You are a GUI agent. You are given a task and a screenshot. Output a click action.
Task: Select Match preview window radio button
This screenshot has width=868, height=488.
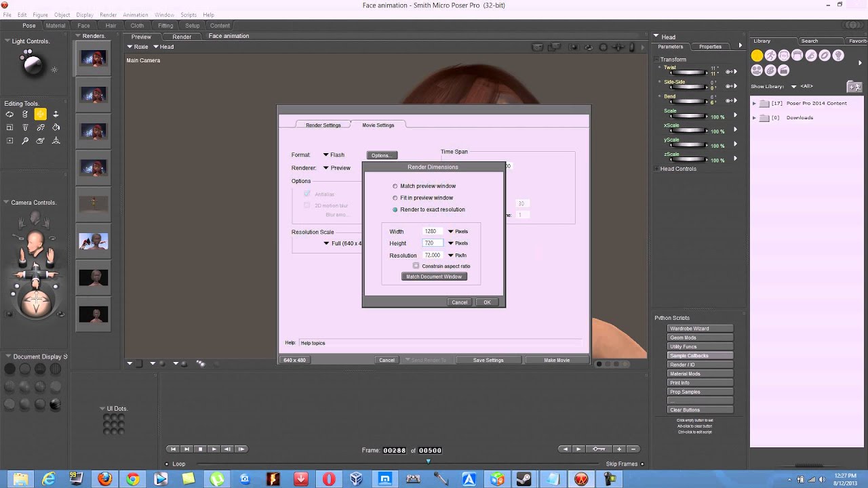click(x=395, y=186)
